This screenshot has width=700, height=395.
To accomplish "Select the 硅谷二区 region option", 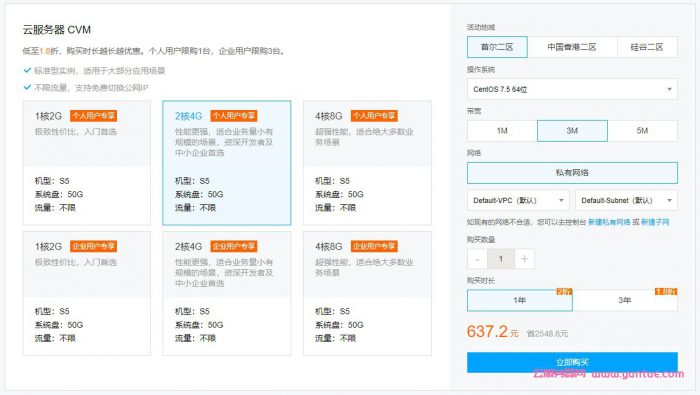I will click(647, 47).
